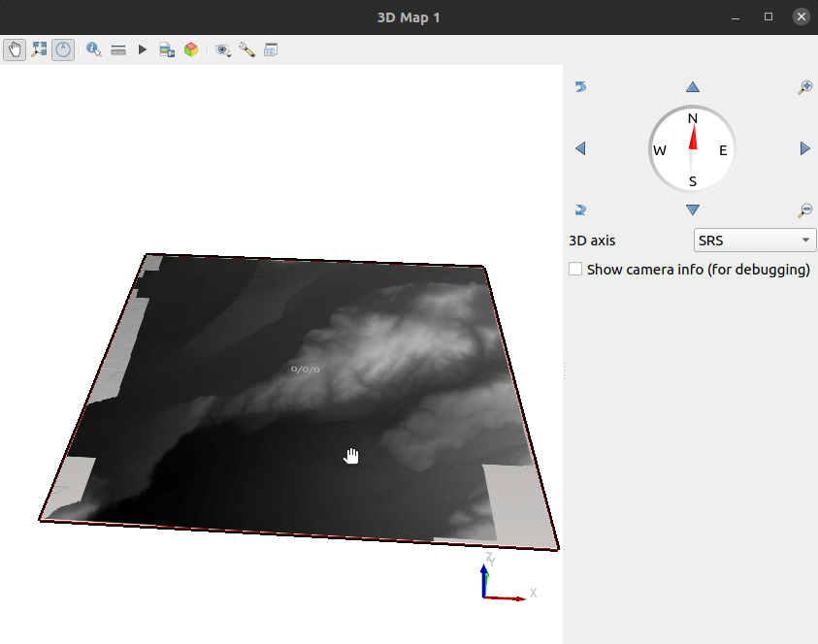Viewport: 818px width, 644px height.
Task: Toggle on-screen navigation widget button
Action: (63, 49)
